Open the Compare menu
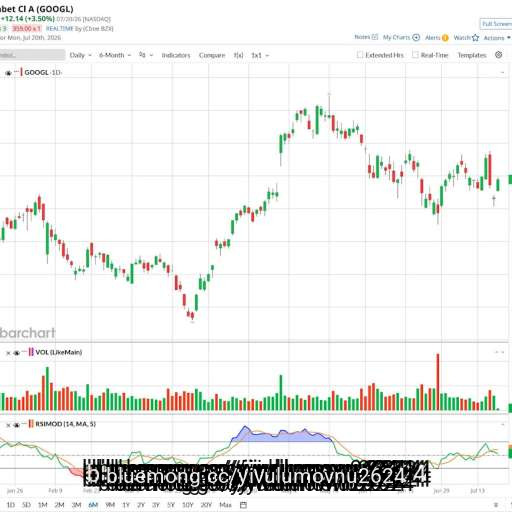 pos(212,55)
